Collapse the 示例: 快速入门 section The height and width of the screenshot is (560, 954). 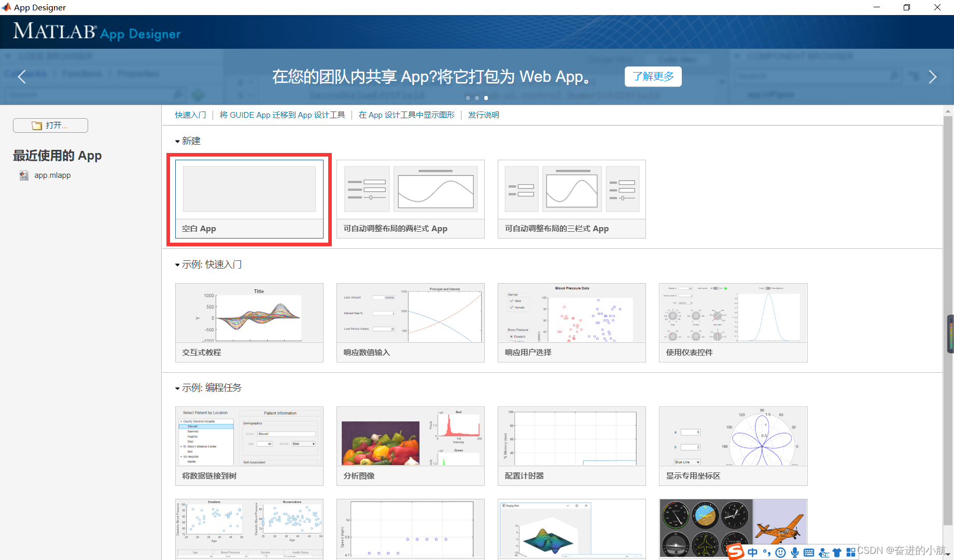pos(177,265)
